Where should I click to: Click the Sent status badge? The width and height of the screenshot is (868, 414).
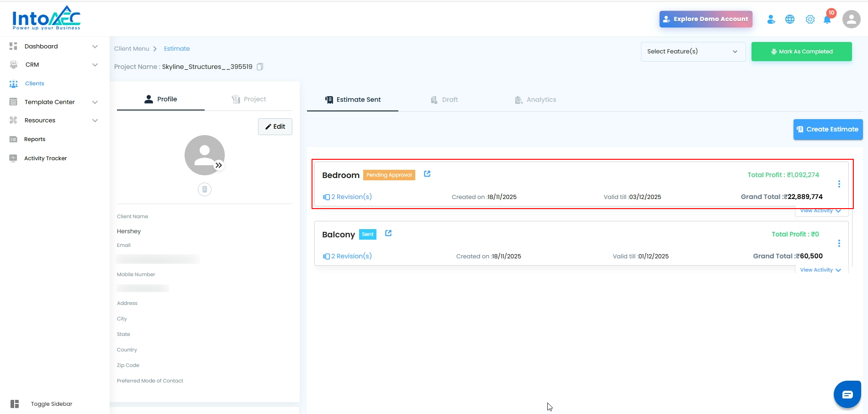pyautogui.click(x=368, y=234)
